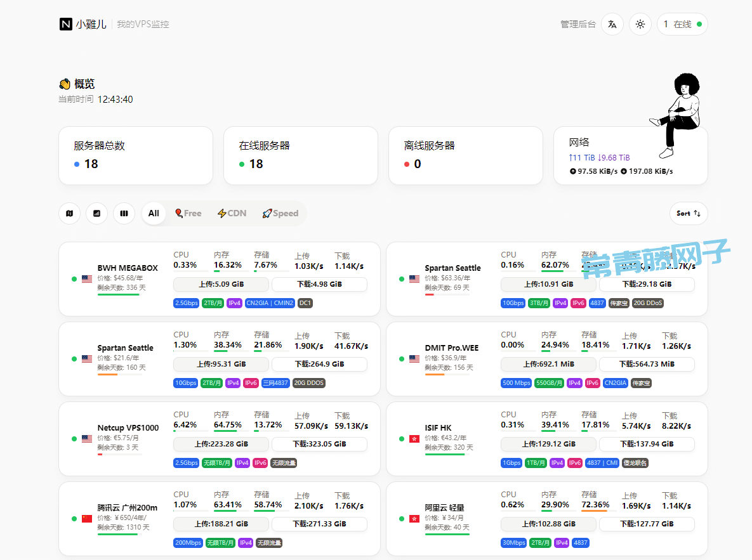The height and width of the screenshot is (560, 752).
Task: Open the Netcup VPS1000 server name
Action: point(128,427)
